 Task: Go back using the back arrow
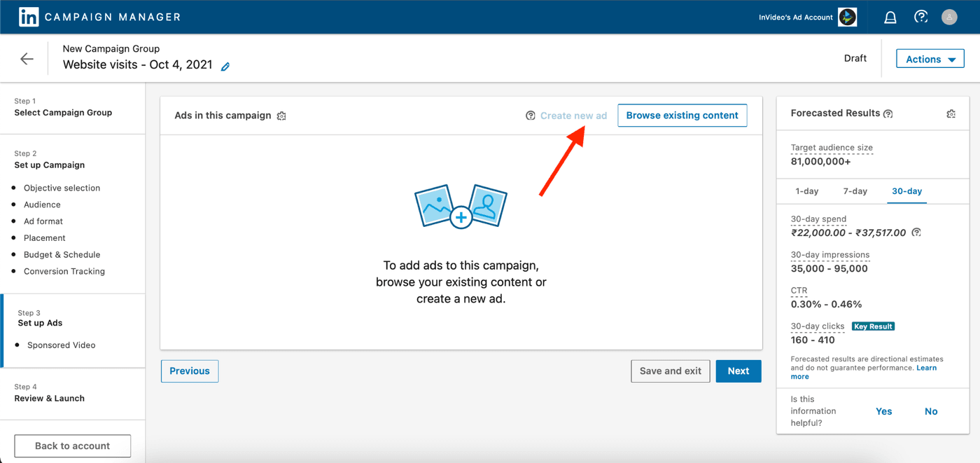(x=26, y=58)
